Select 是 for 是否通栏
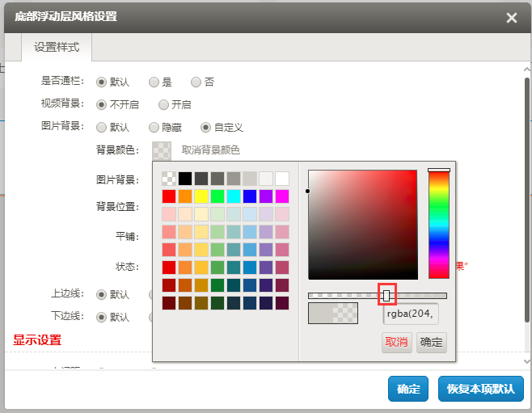 154,82
